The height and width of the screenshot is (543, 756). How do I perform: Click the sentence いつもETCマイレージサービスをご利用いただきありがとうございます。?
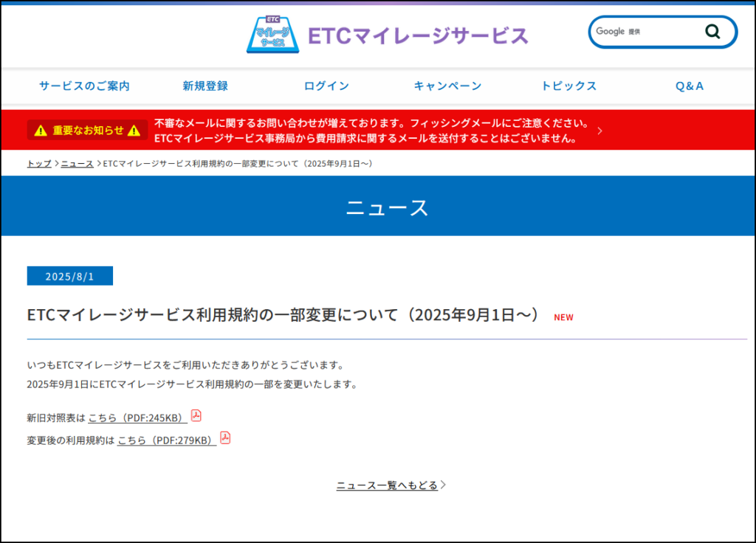pos(187,365)
